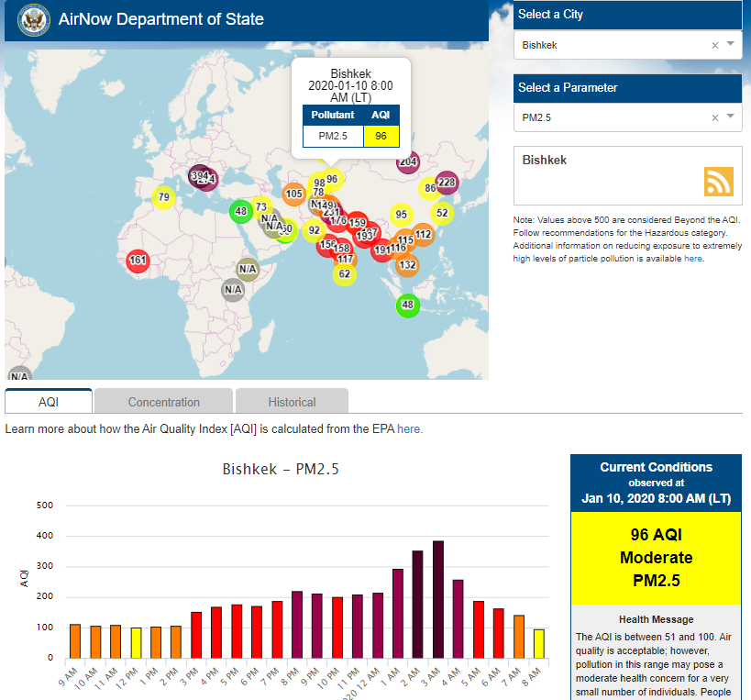Expand the Select a City dropdown arrow
The image size is (751, 700).
(731, 44)
